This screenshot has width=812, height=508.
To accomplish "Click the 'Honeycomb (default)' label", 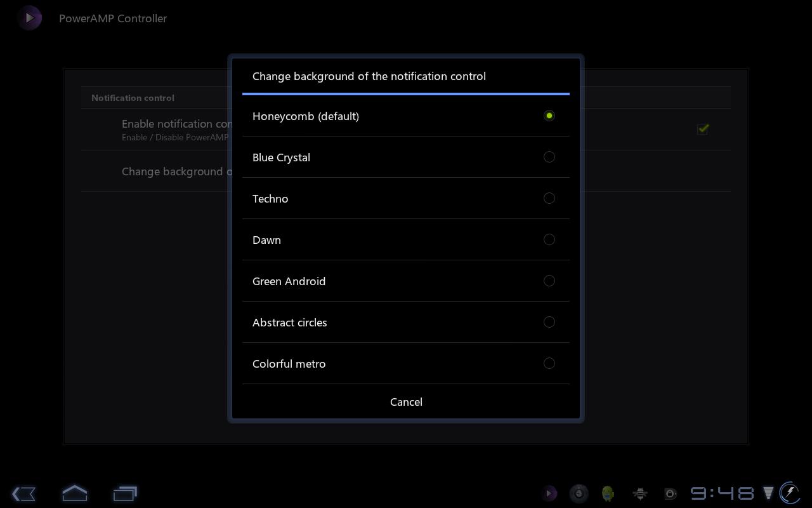I will click(306, 116).
